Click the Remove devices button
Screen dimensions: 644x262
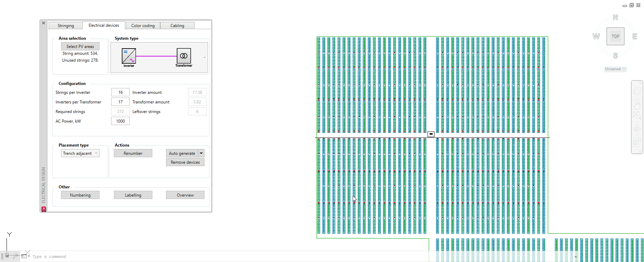(x=185, y=162)
